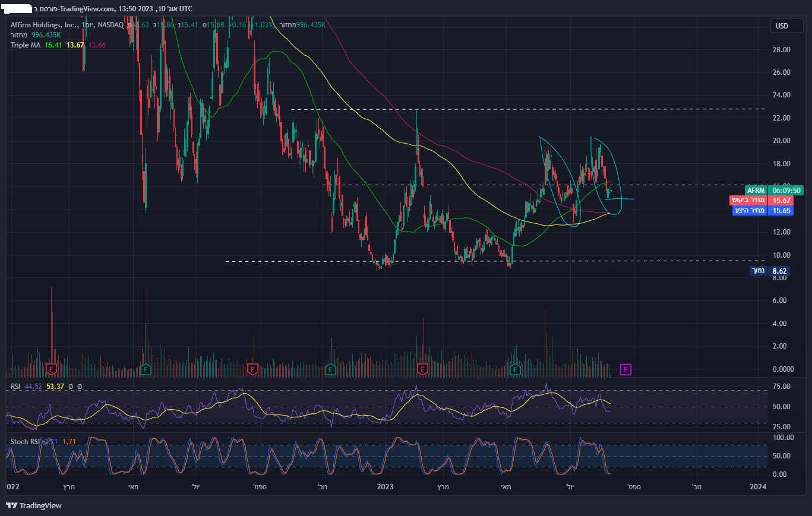The width and height of the screenshot is (812, 516).
Task: Click the 2023 time axis label
Action: click(x=386, y=487)
